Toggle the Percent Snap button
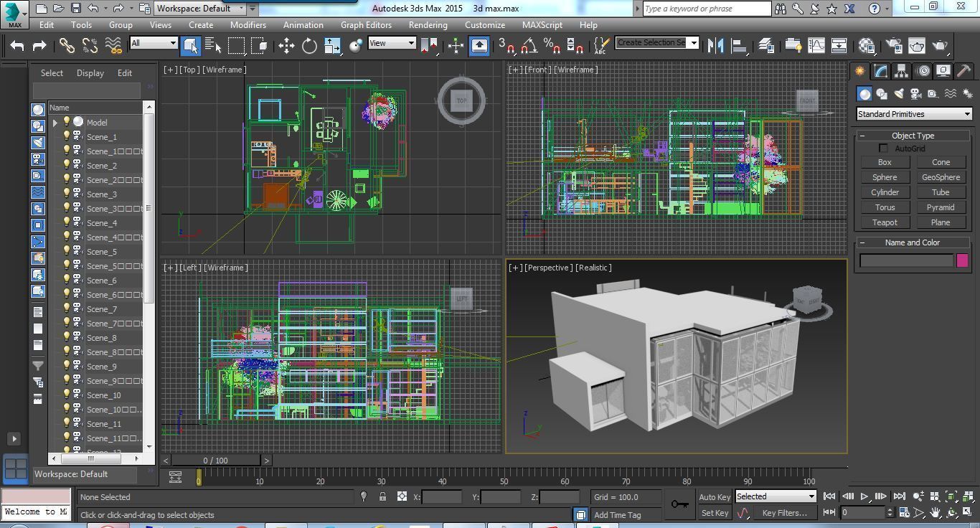 [552, 46]
